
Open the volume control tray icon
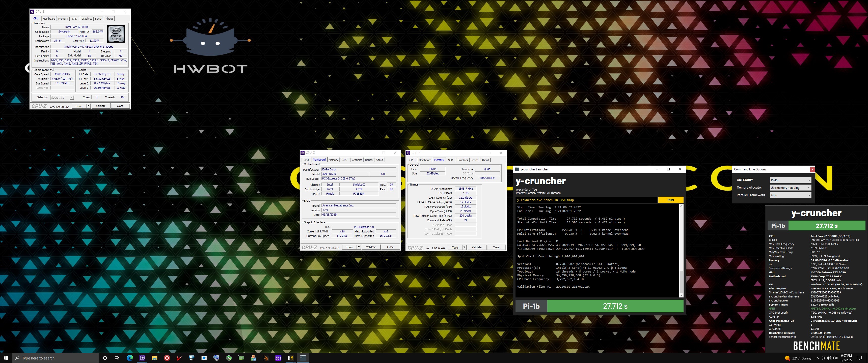[835, 358]
